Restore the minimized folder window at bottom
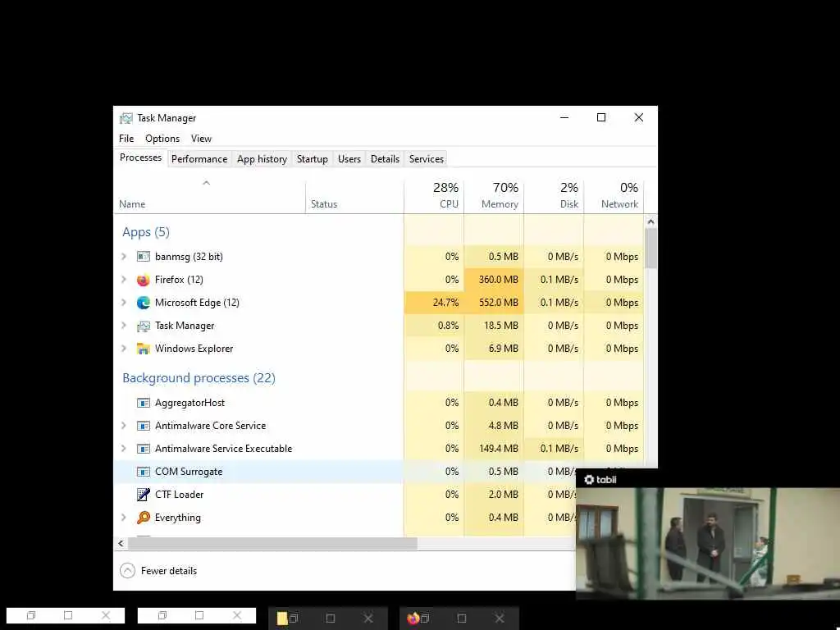 tap(294, 619)
